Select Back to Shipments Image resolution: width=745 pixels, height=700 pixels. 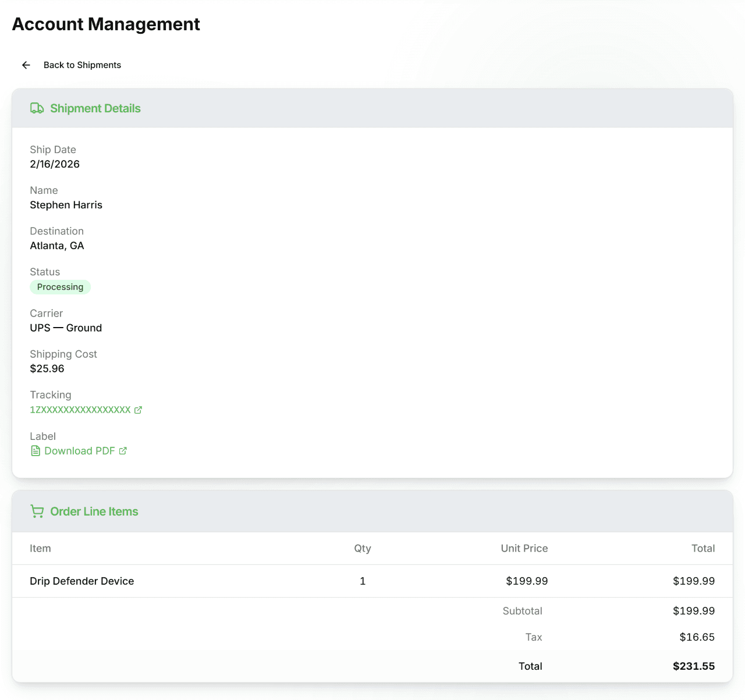[82, 65]
